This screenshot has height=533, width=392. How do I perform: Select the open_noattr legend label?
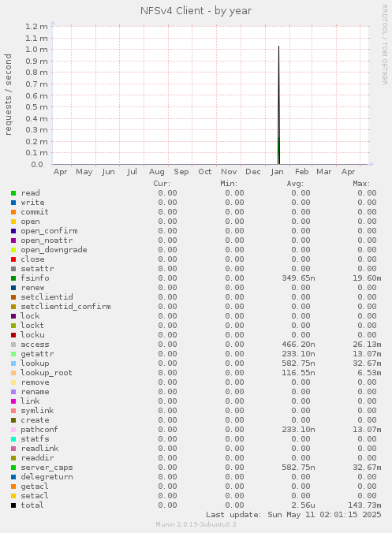47,240
